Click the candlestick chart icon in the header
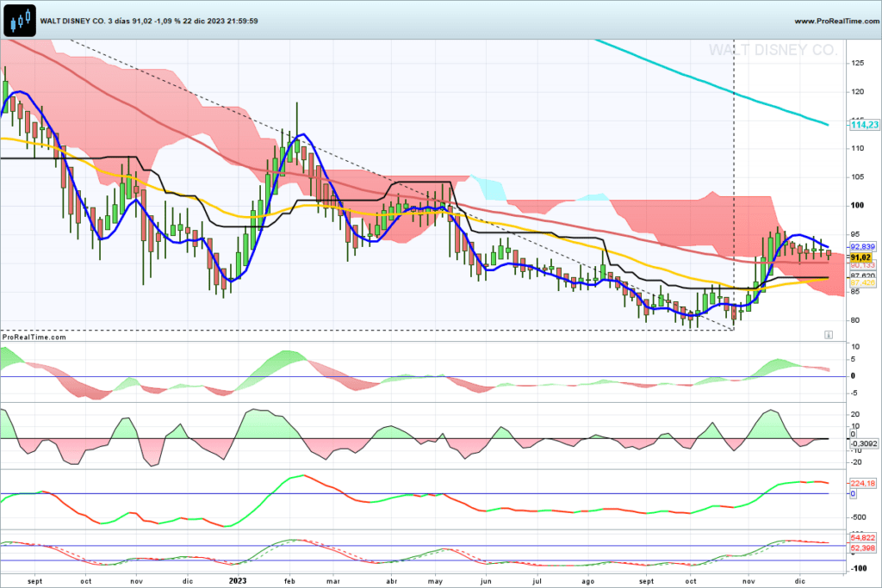Image resolution: width=882 pixels, height=588 pixels. [x=21, y=21]
